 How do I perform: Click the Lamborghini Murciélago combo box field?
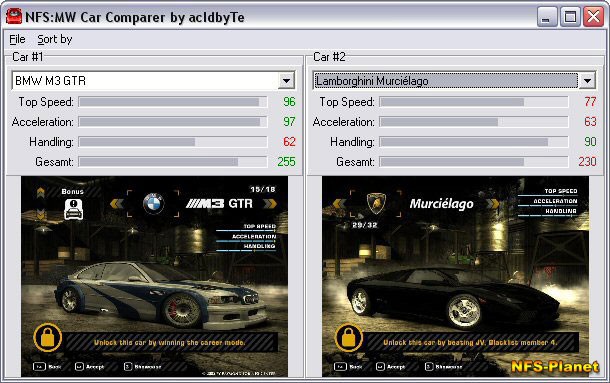(x=454, y=81)
